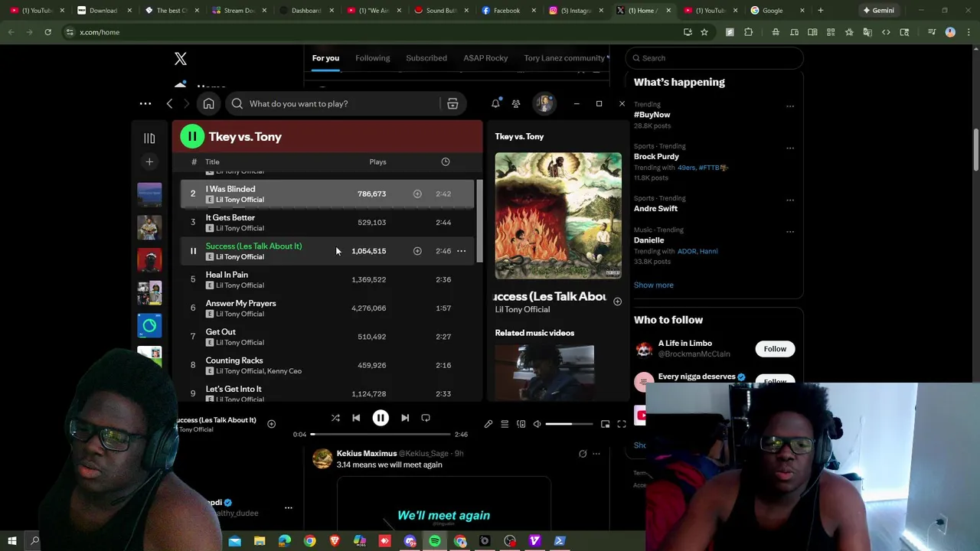Add Success track row to Liked Songs
Viewport: 980px width, 551px height.
coord(417,251)
